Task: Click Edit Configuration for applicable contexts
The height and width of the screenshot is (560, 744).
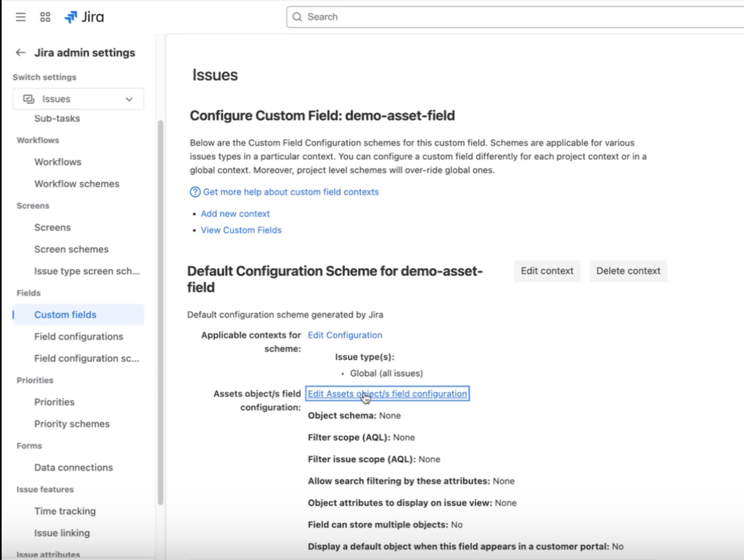Action: 345,335
